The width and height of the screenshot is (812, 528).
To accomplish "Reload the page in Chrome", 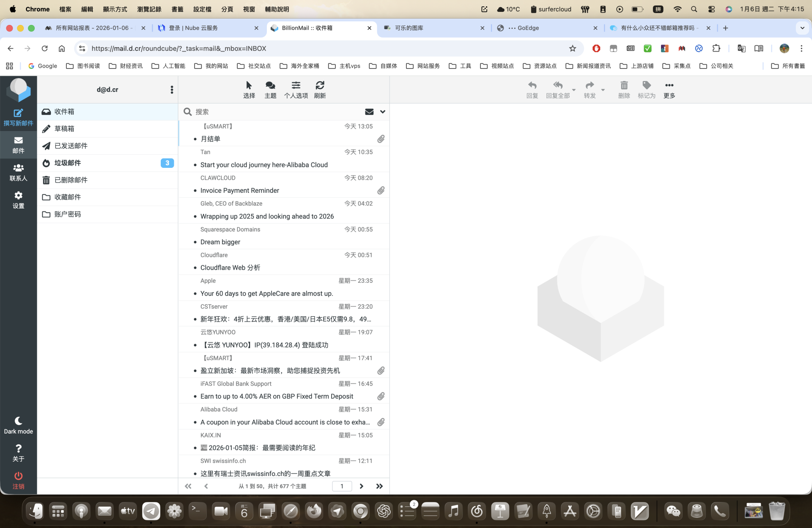I will pyautogui.click(x=44, y=49).
